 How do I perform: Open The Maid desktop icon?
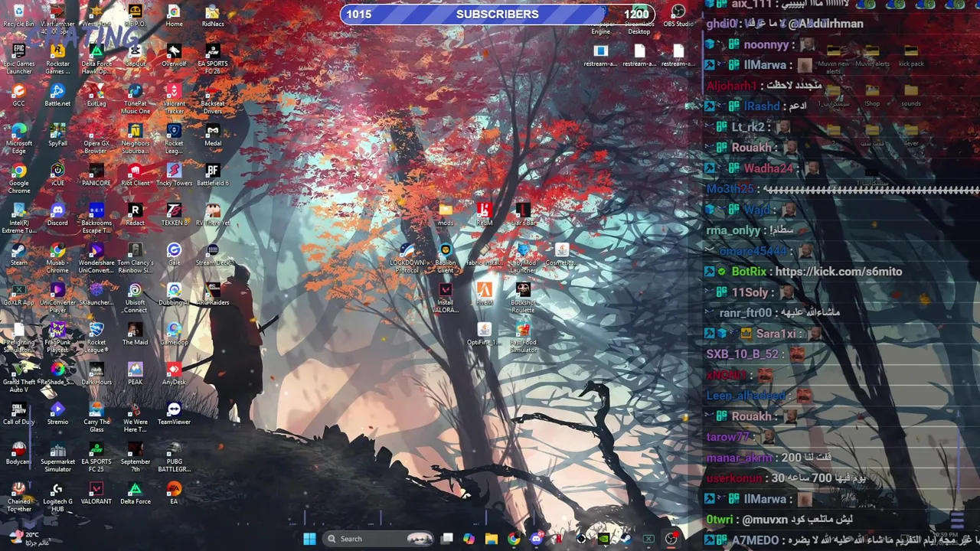pos(135,334)
